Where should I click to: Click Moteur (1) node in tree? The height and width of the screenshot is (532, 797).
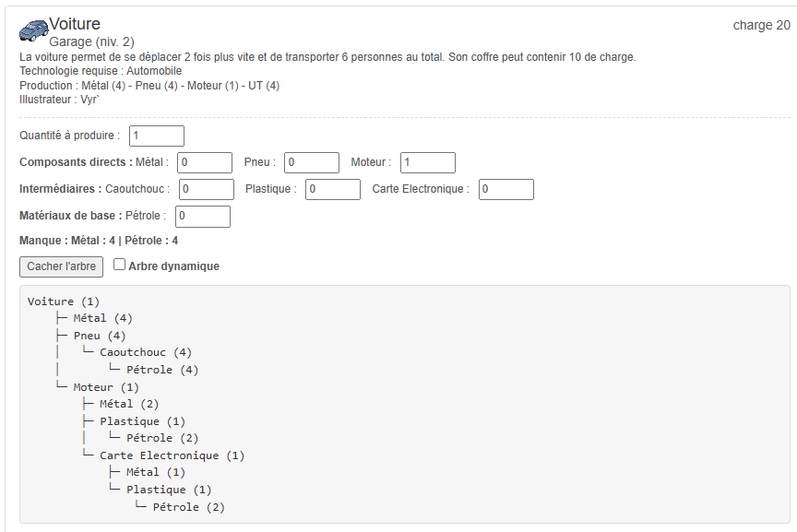click(x=106, y=387)
